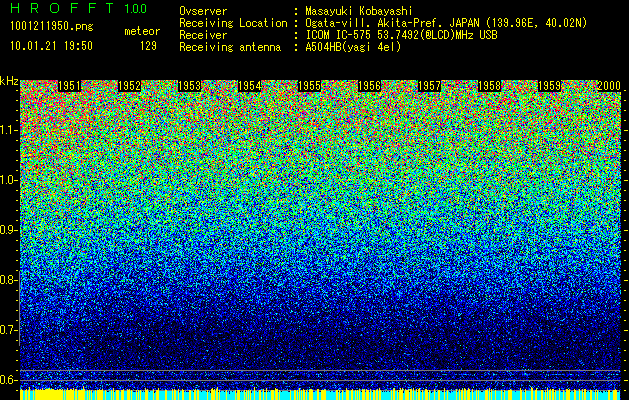Select the filename 1001211950.png
Viewport: 629px width, 400px height.
click(52, 26)
